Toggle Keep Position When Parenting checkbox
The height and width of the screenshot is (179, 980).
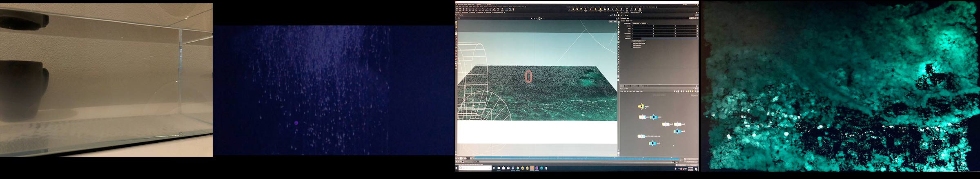(x=632, y=43)
